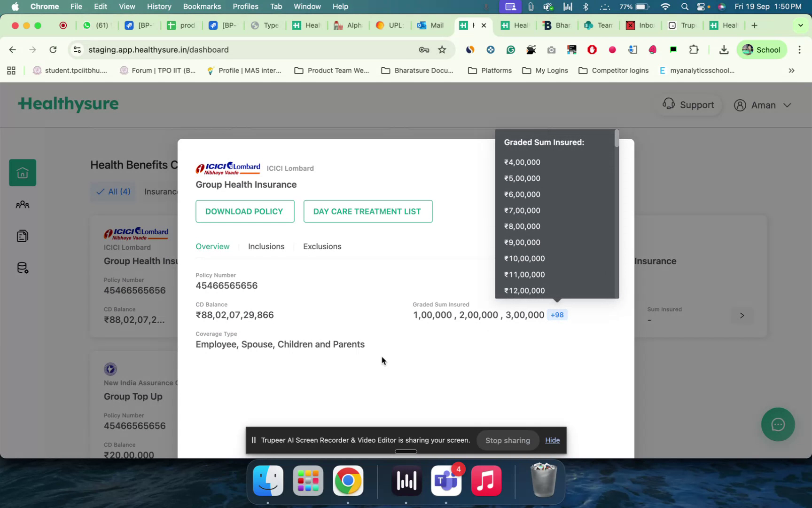Image resolution: width=812 pixels, height=508 pixels.
Task: Open Microsoft Teams from the Dock
Action: coord(445,481)
